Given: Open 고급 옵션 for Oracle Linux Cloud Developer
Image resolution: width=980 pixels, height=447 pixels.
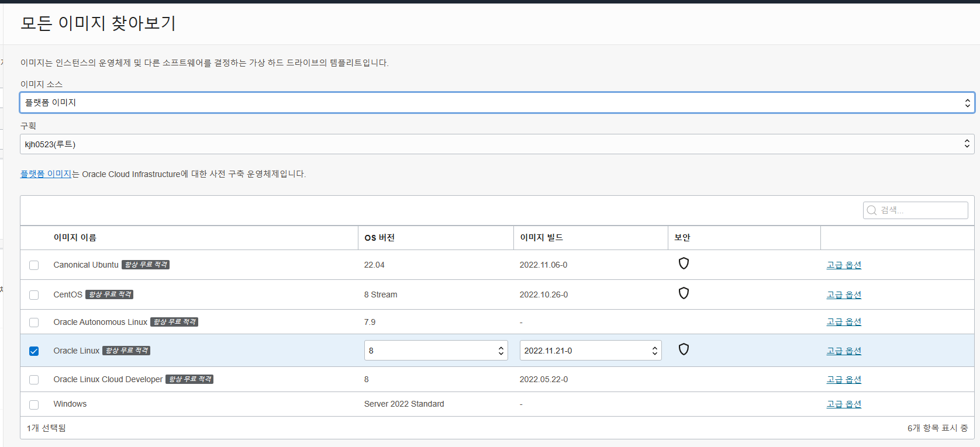Looking at the screenshot, I should [844, 379].
